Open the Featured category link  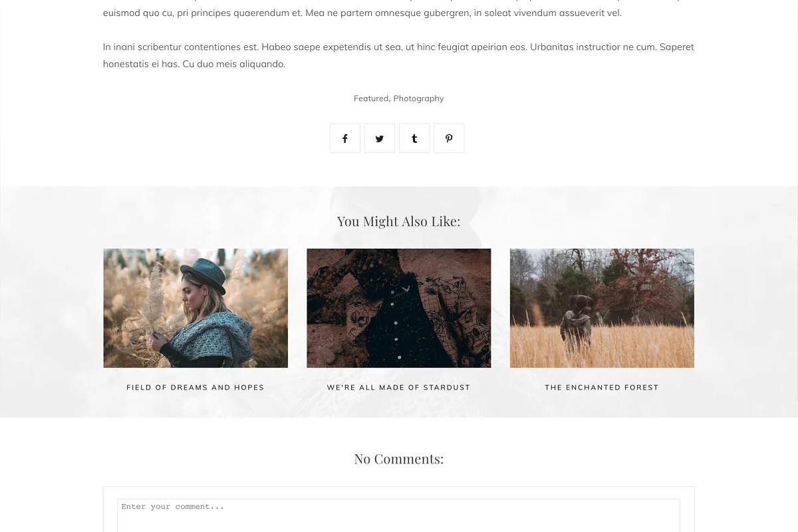coord(371,98)
